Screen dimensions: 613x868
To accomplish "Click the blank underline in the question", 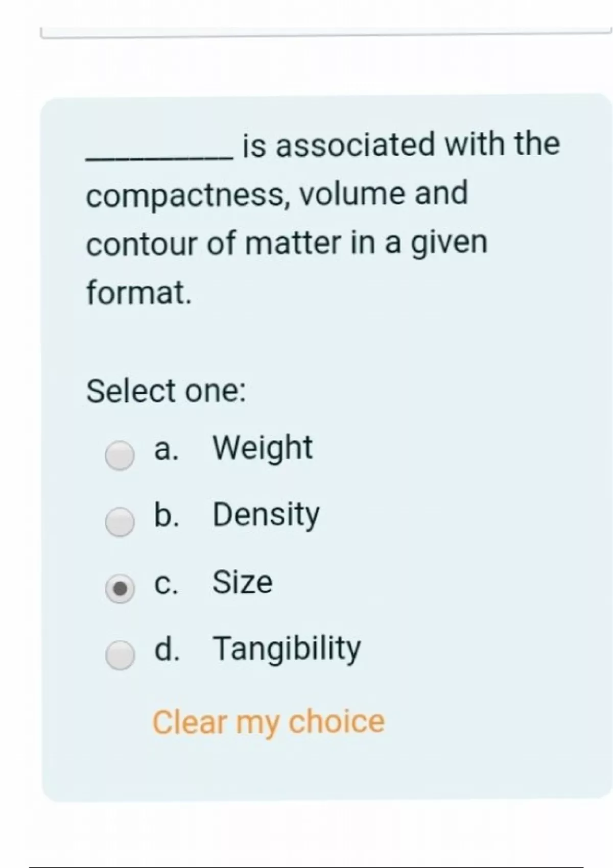I will click(160, 158).
